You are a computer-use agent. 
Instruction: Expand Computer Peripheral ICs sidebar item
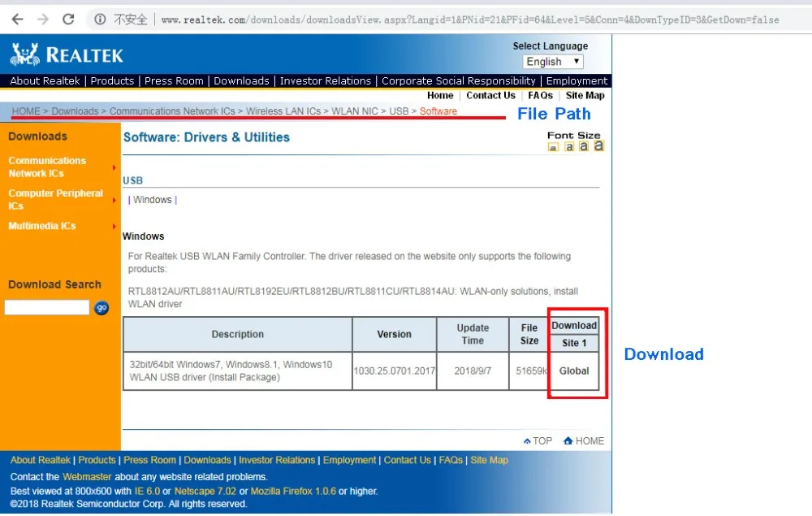coord(55,199)
